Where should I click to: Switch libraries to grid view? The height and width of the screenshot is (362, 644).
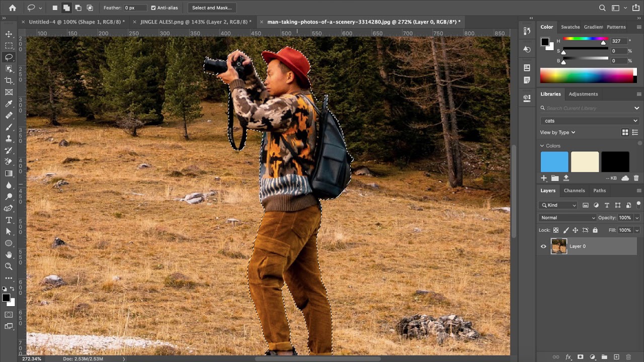click(x=625, y=132)
